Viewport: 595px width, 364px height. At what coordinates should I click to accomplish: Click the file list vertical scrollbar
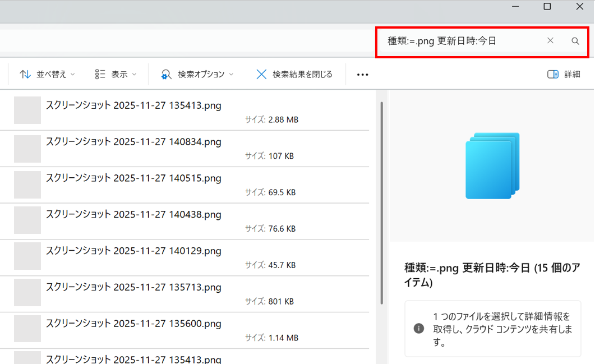381,202
